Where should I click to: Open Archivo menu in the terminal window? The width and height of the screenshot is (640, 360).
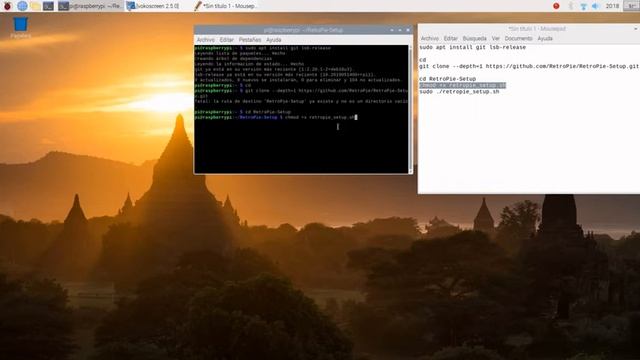[x=205, y=40]
